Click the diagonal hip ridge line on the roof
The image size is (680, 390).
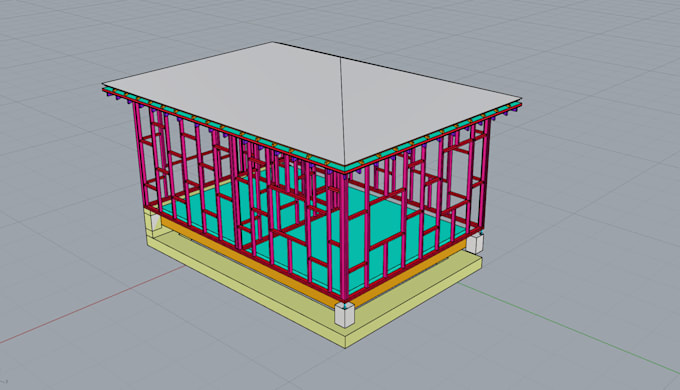coord(344,111)
